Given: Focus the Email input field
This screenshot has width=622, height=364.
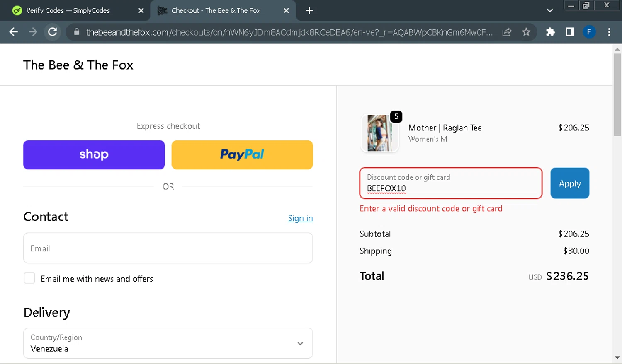Looking at the screenshot, I should (168, 248).
